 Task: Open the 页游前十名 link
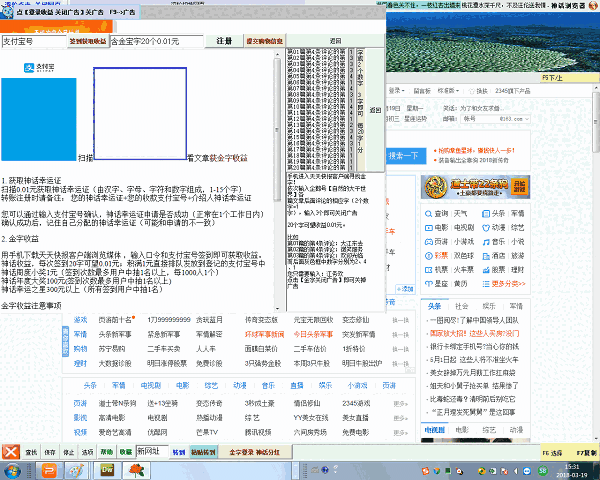[115, 320]
